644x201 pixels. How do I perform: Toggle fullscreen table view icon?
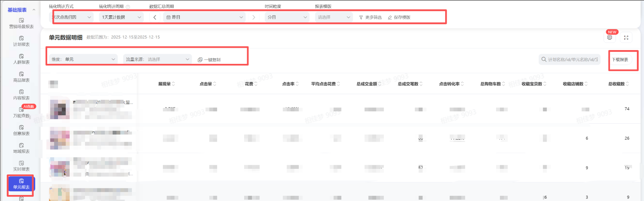point(626,37)
